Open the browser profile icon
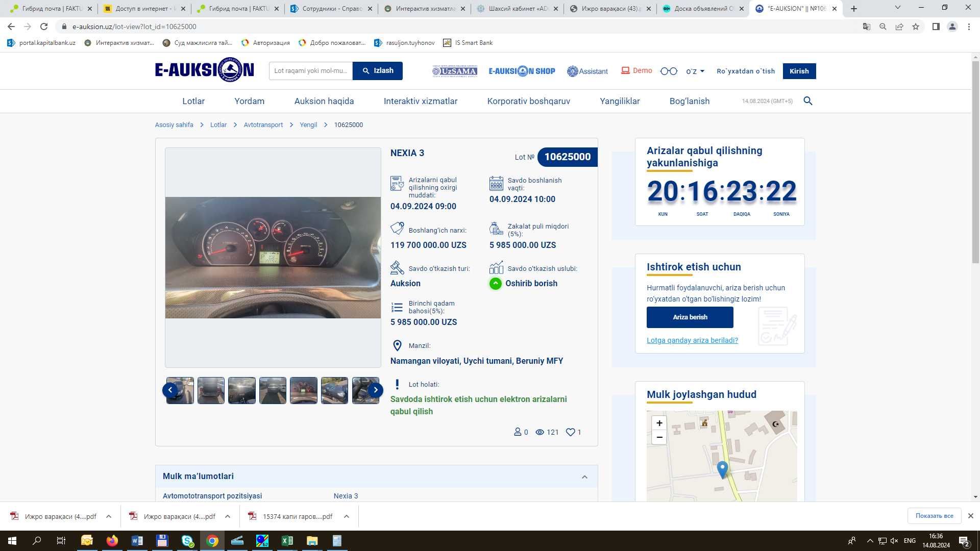This screenshot has height=551, width=980. (x=952, y=27)
